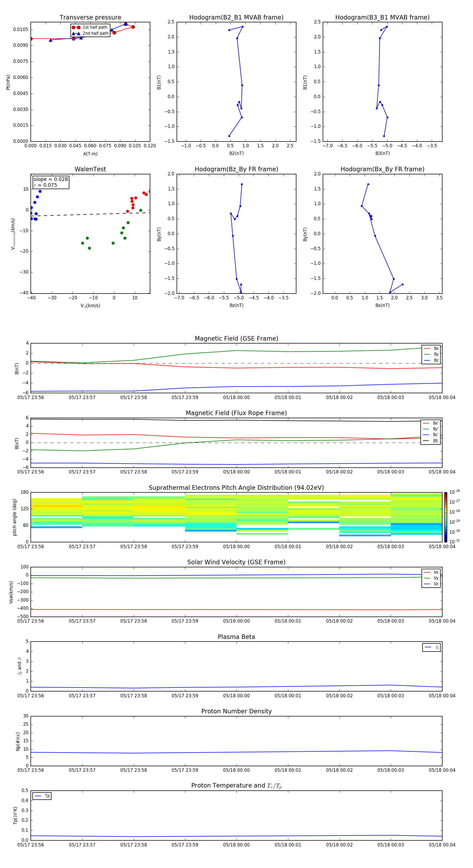Click the 'Proton Number Density' title
The image size is (473, 868).
236,711
